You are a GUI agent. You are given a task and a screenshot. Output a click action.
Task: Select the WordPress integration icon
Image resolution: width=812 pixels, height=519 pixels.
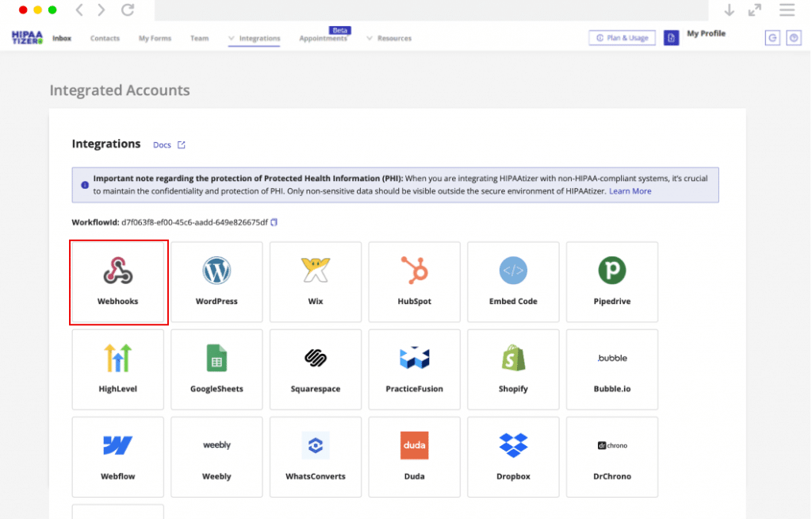click(216, 271)
